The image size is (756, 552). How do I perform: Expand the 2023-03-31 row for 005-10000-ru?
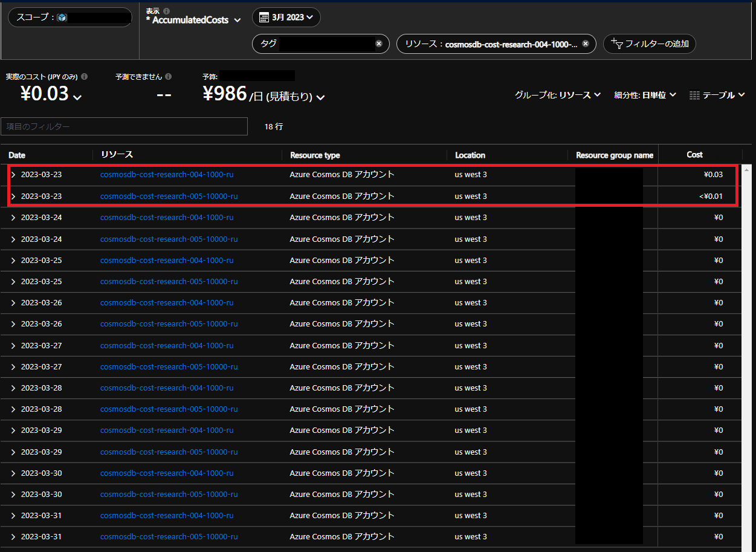click(x=13, y=537)
